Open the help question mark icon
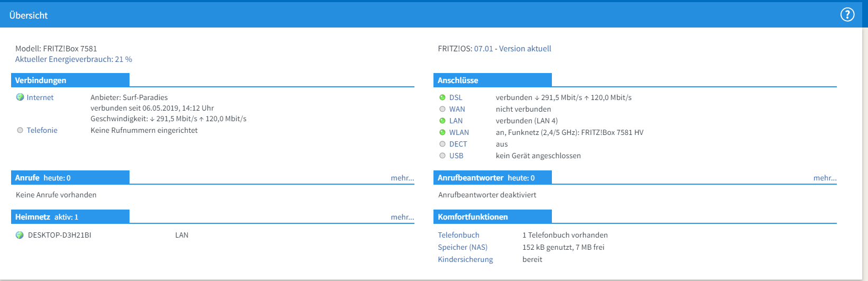 click(x=847, y=15)
